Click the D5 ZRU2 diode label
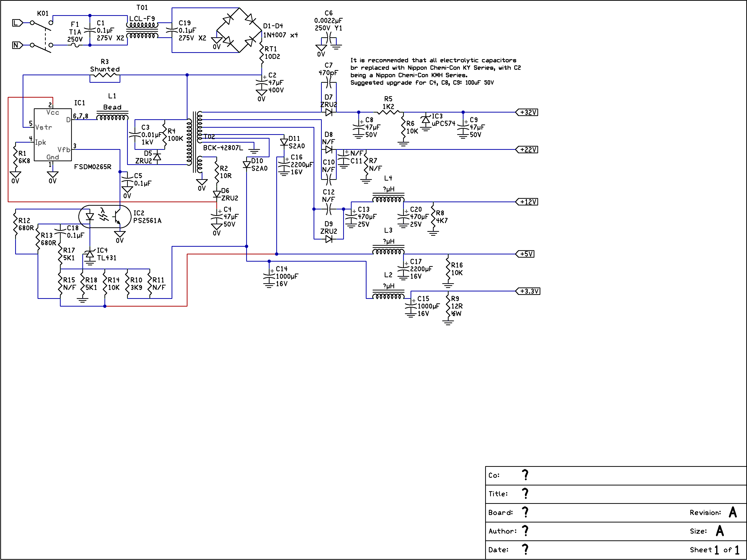The height and width of the screenshot is (560, 747). coord(144,157)
